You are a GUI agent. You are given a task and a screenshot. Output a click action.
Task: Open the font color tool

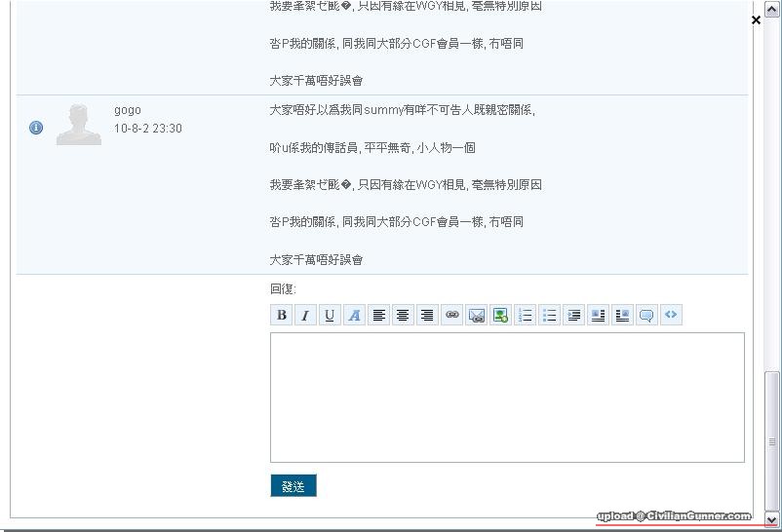(x=354, y=315)
